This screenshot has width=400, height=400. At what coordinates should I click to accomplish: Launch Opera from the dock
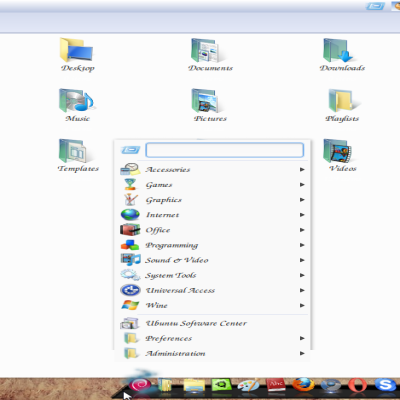[x=357, y=385]
